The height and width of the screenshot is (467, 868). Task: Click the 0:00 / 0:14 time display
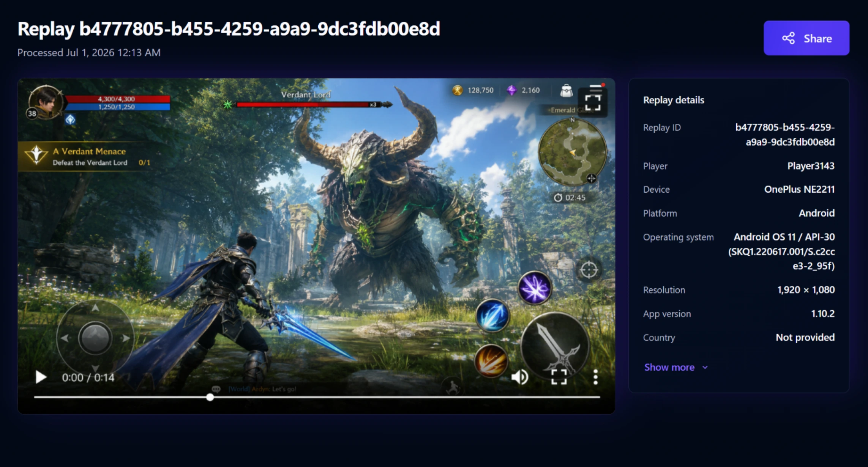pyautogui.click(x=88, y=377)
